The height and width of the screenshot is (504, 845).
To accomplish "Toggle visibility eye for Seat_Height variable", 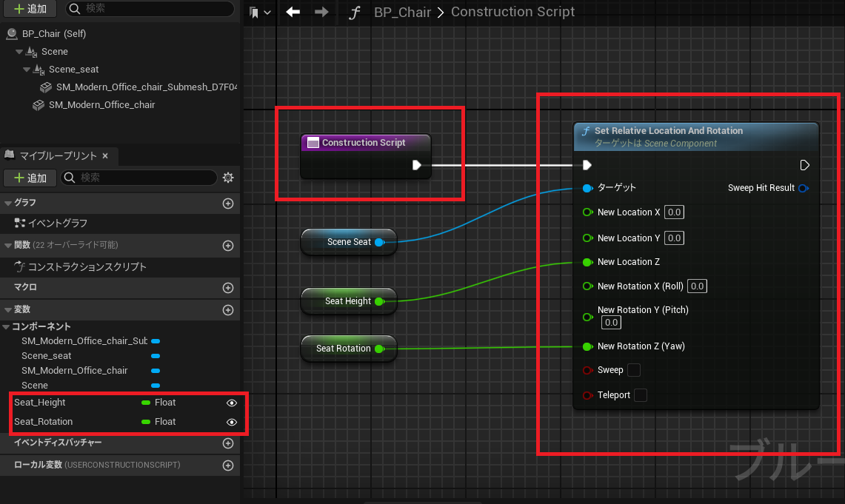I will 232,403.
